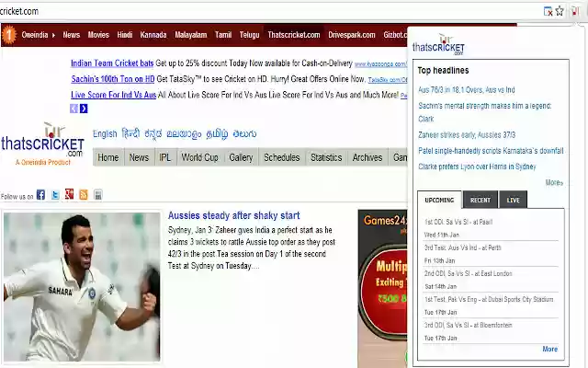The image size is (588, 368).
Task: Click the translate page icon in address bar
Action: [548, 11]
